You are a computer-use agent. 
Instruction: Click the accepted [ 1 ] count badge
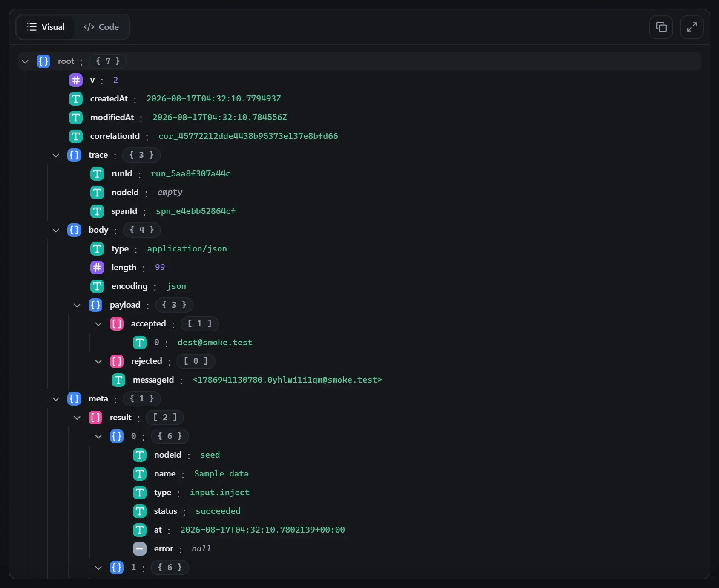(200, 324)
